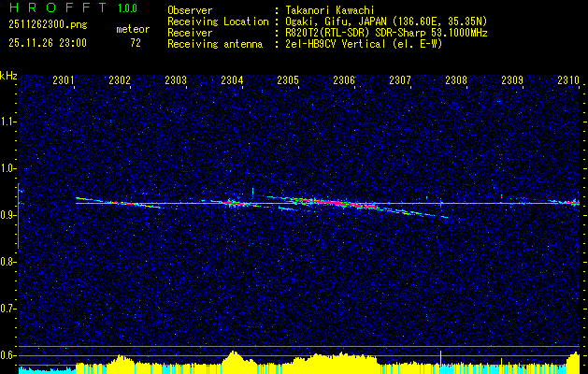
Task: Click the 0.7 kHz frequency label
Action: 7,309
